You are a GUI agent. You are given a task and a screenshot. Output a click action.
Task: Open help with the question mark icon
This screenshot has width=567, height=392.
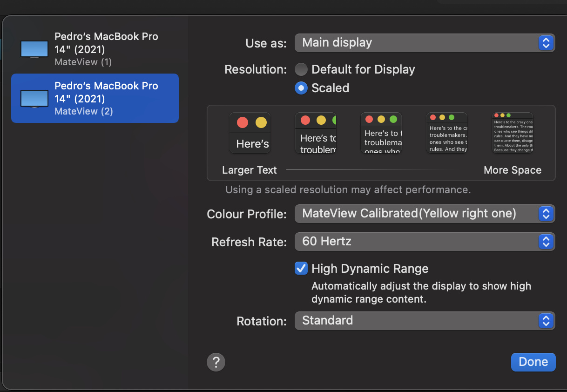click(x=216, y=362)
